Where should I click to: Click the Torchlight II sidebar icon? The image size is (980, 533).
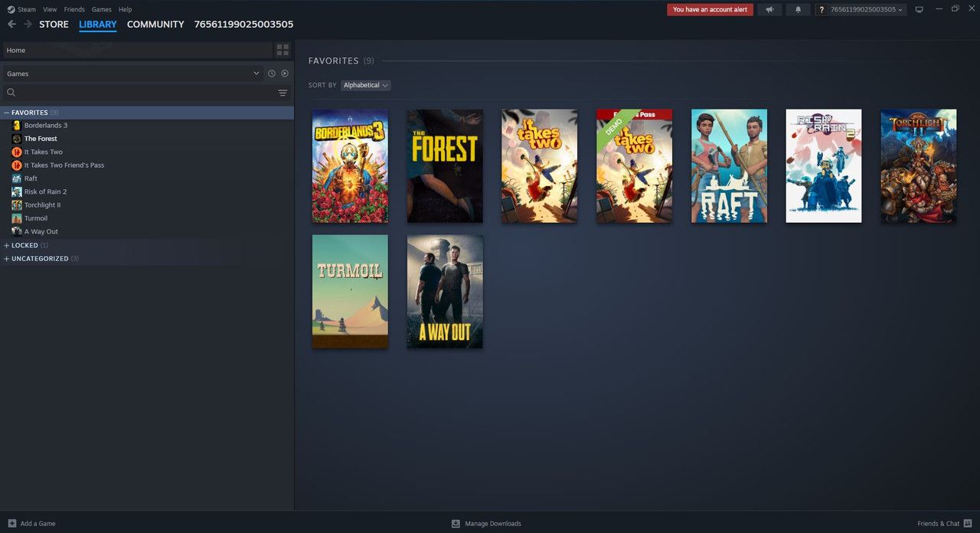[17, 204]
